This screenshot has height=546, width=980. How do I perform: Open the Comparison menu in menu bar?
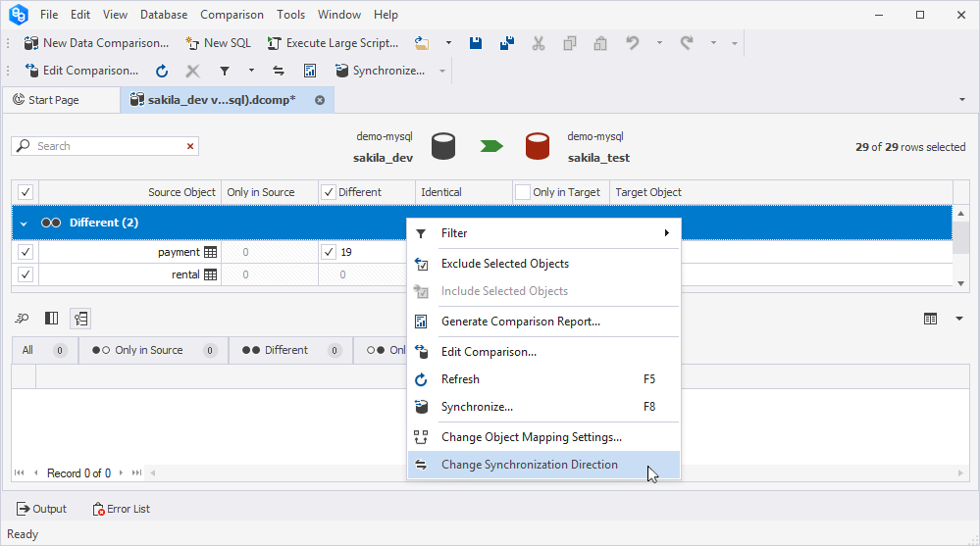232,15
